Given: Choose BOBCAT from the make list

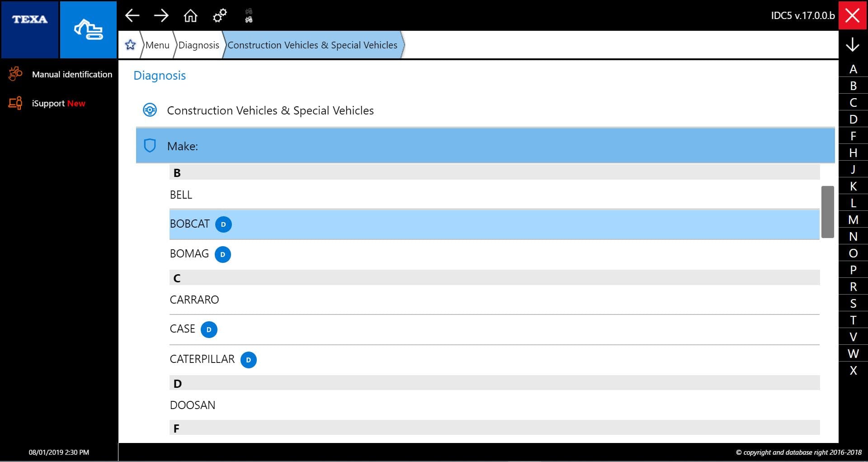Looking at the screenshot, I should click(x=190, y=224).
